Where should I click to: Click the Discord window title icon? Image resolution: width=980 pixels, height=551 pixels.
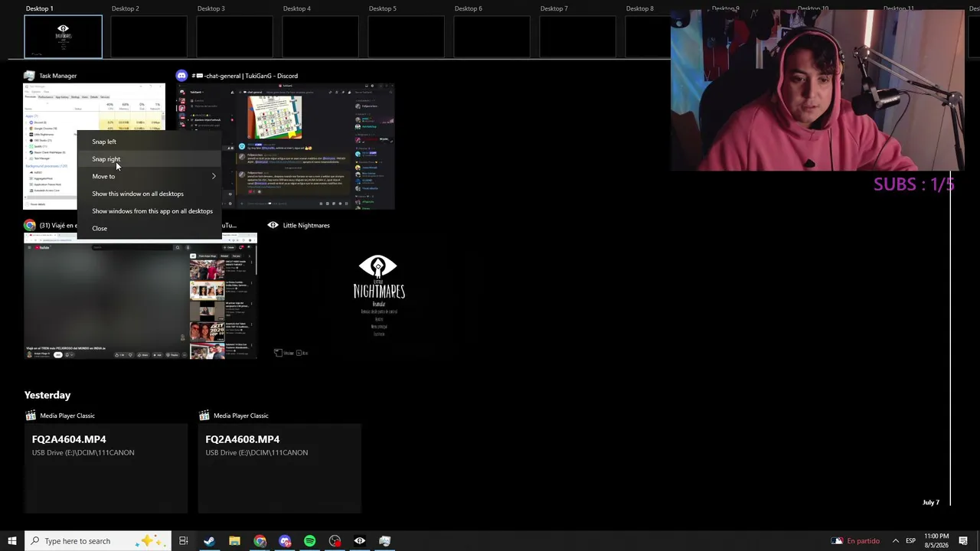pyautogui.click(x=181, y=76)
